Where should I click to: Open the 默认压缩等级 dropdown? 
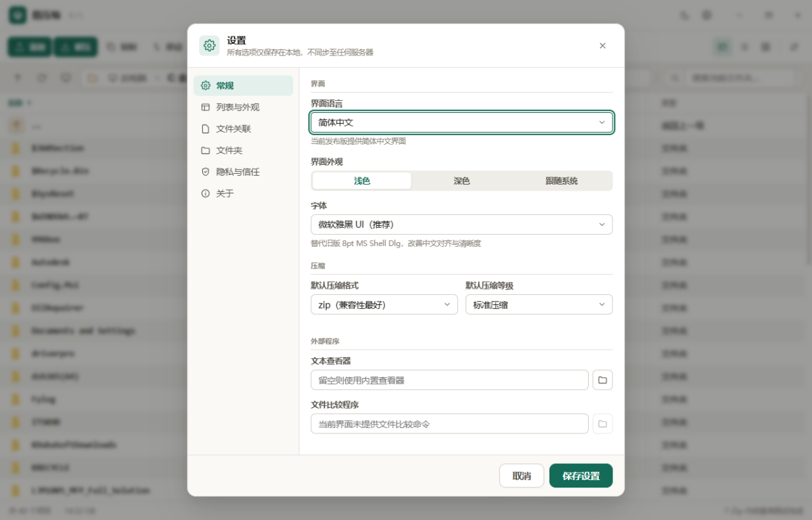(539, 304)
